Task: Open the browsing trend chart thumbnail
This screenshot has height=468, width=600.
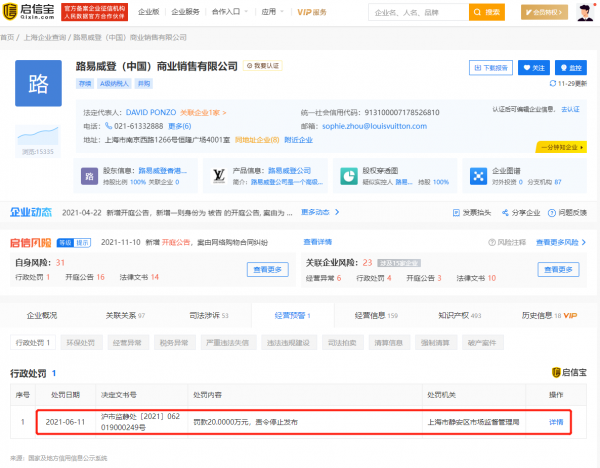Action: [x=38, y=135]
